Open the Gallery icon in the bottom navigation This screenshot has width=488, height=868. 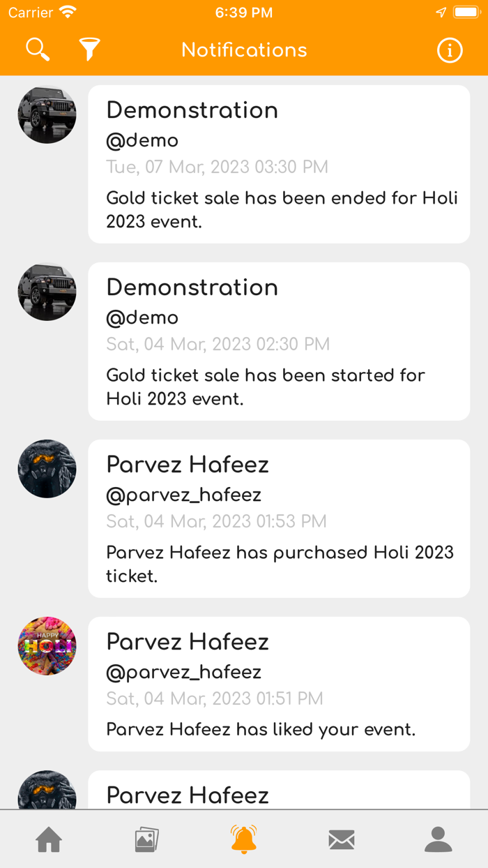[x=146, y=839]
